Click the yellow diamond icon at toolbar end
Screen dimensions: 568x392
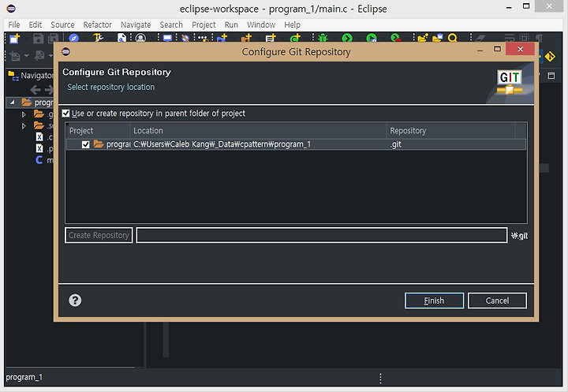pos(550,56)
